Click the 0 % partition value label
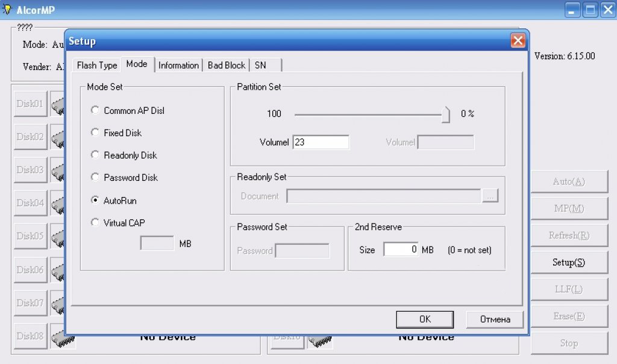This screenshot has height=364, width=617. pos(468,114)
